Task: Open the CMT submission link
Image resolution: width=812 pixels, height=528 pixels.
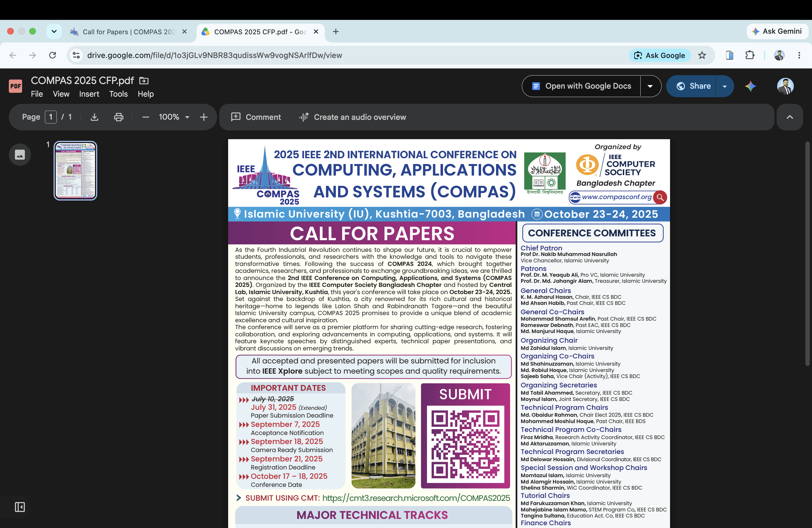Action: [416, 498]
